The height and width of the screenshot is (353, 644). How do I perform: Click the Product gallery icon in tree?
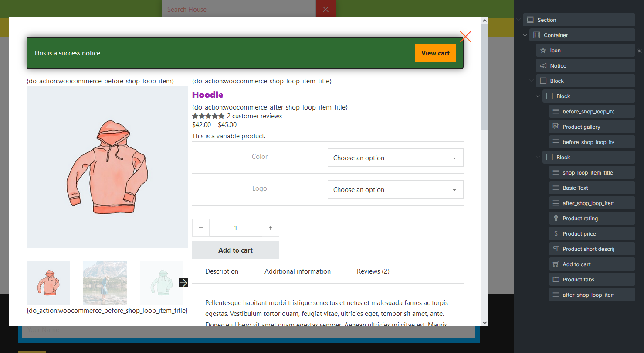(556, 127)
